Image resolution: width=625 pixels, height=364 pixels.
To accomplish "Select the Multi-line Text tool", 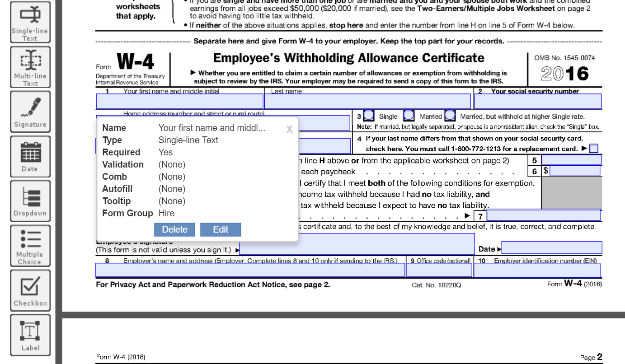I will tap(30, 66).
